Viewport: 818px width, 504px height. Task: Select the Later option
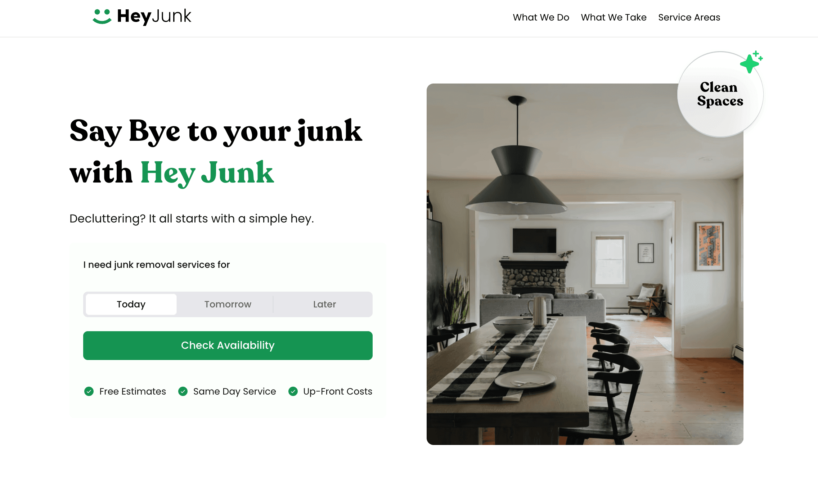[324, 305]
